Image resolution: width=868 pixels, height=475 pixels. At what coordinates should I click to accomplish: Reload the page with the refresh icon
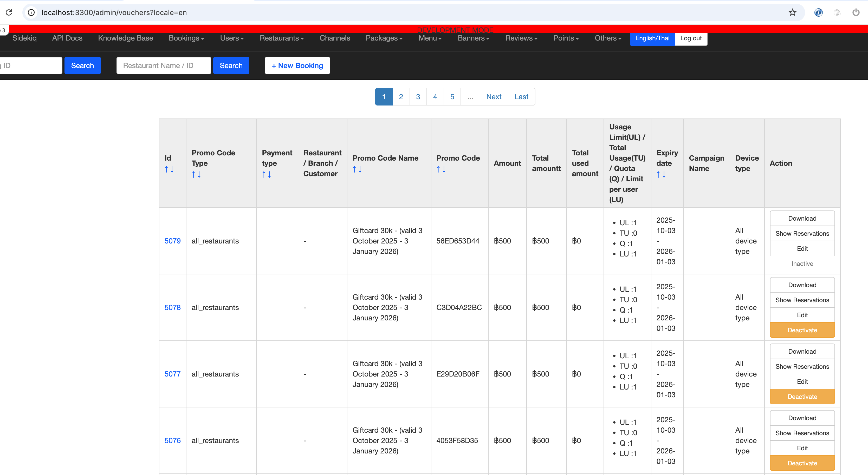[x=9, y=12]
